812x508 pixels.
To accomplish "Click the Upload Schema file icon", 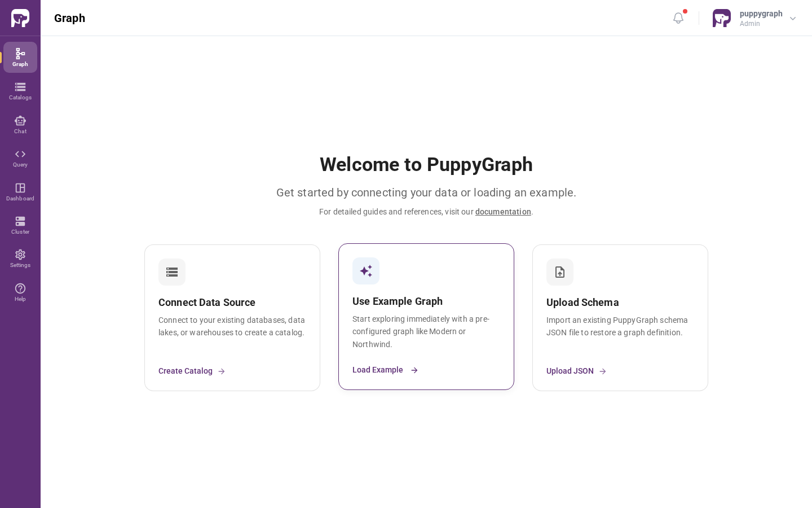I will [x=560, y=272].
